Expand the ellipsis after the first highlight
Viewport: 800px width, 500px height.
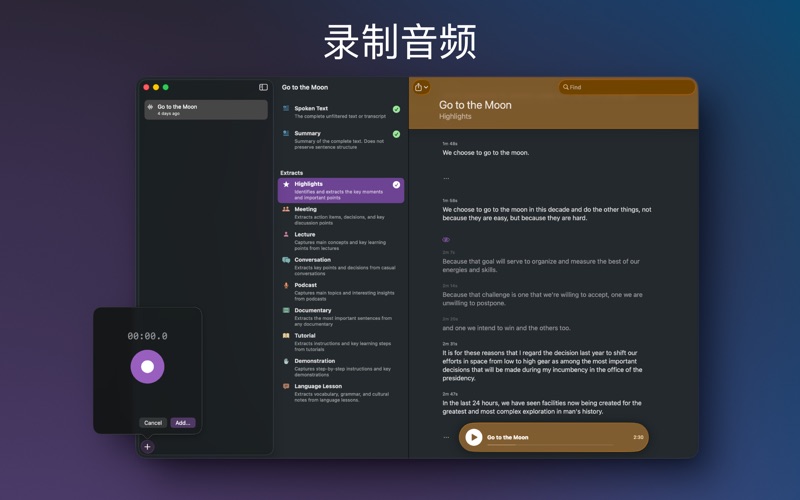coord(446,179)
